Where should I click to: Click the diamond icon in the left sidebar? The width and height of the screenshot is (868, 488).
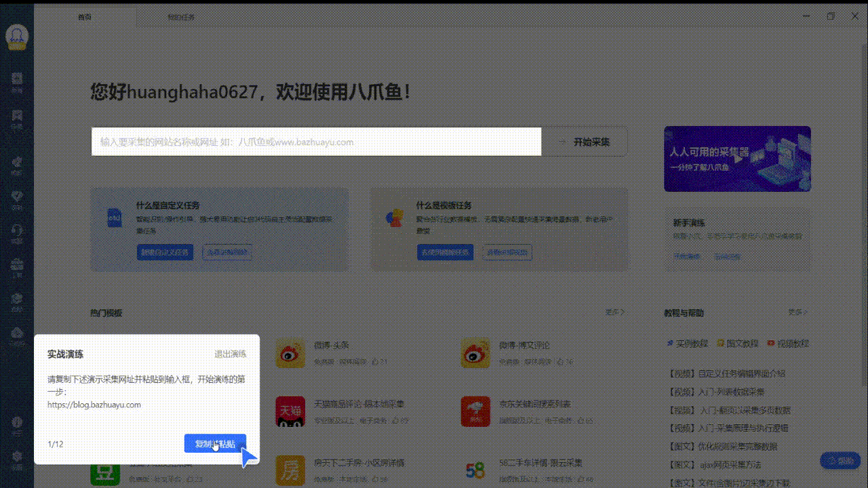click(17, 196)
